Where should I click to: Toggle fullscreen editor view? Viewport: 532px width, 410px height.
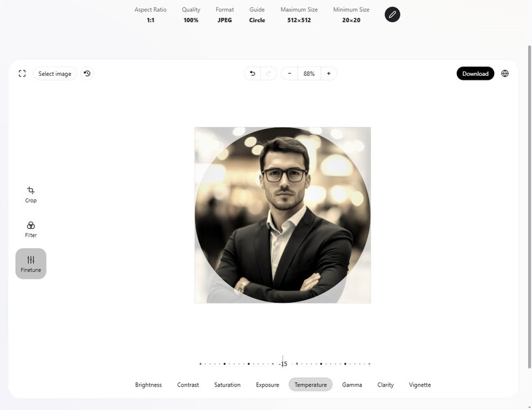[22, 73]
